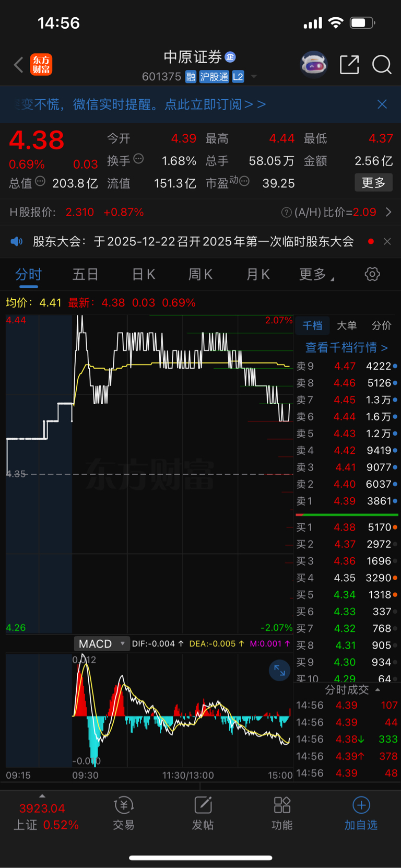Tap the 14:56 4.38↓ 333 trade row
The width and height of the screenshot is (401, 868).
(x=347, y=739)
